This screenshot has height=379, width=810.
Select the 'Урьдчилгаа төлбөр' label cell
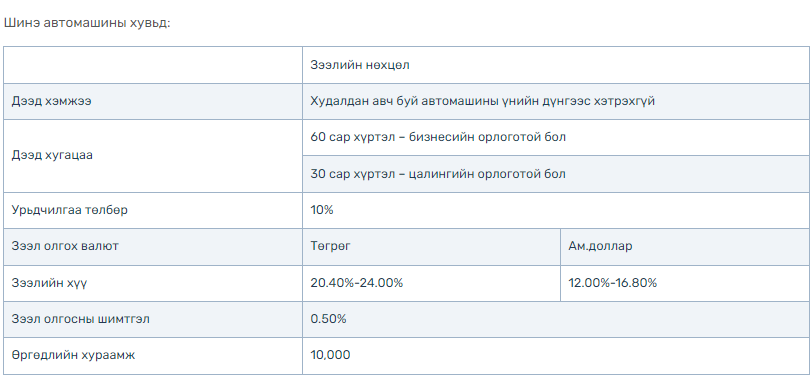tap(153, 210)
